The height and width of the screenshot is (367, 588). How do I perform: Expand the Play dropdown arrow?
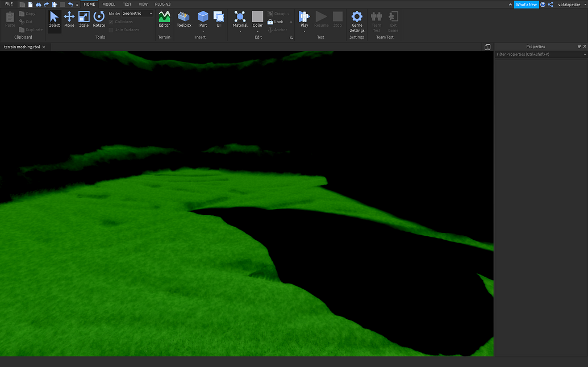(304, 31)
